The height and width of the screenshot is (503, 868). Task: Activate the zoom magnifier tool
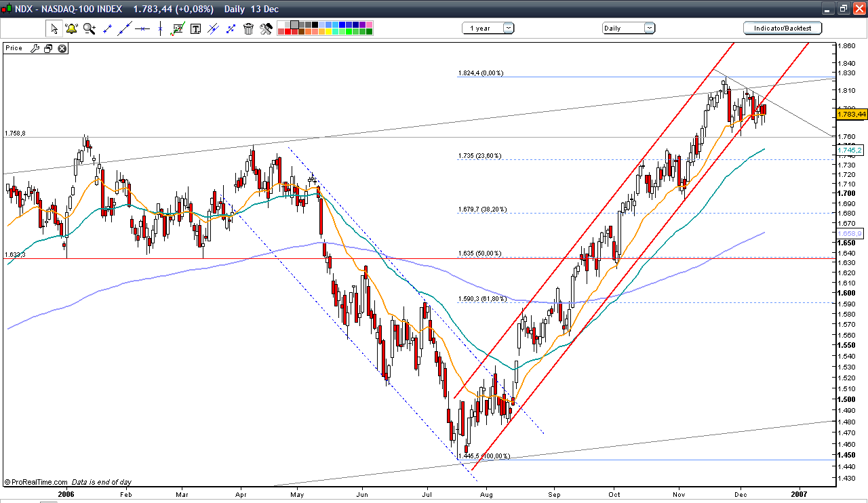[89, 28]
